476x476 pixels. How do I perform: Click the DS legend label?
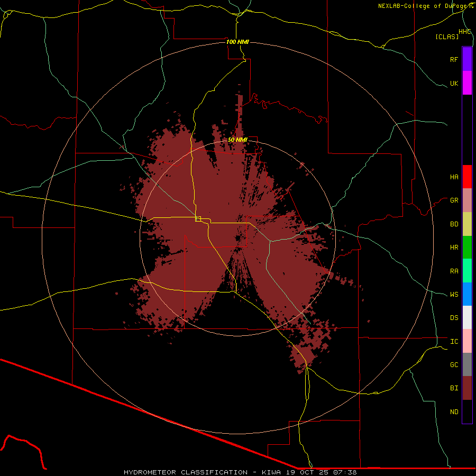click(x=454, y=318)
